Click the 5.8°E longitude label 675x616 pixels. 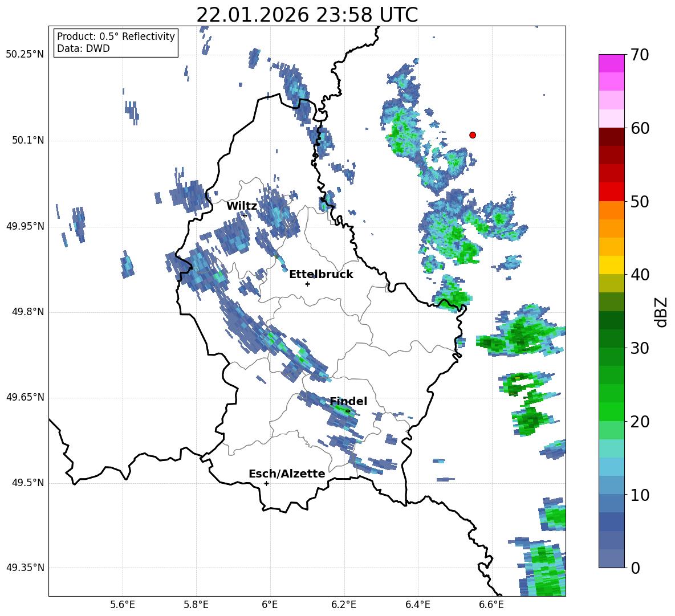click(x=196, y=605)
